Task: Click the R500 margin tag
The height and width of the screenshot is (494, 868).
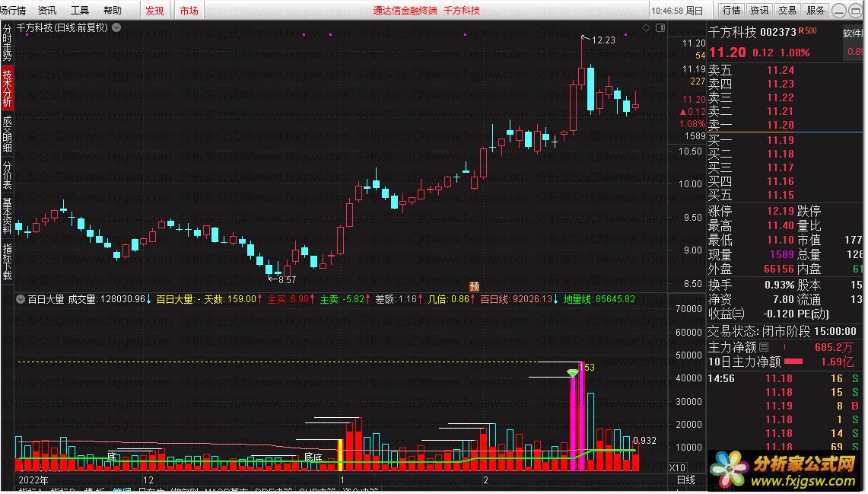Action: coord(808,31)
